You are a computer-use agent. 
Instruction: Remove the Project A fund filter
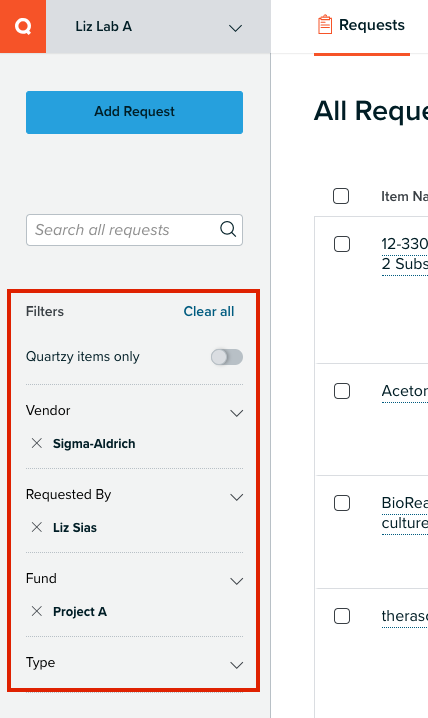pyautogui.click(x=37, y=611)
